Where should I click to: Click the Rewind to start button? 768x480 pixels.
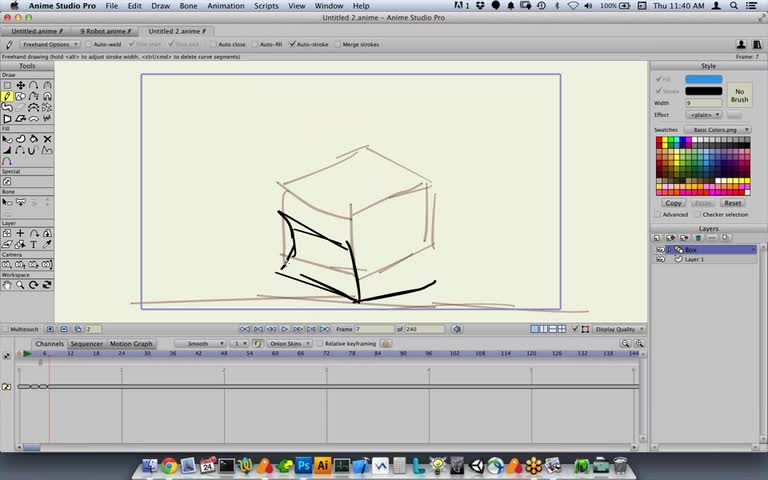[245, 329]
